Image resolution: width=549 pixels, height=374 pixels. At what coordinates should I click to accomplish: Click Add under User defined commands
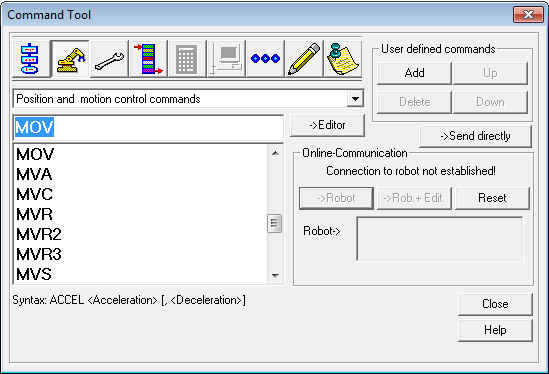(x=415, y=73)
